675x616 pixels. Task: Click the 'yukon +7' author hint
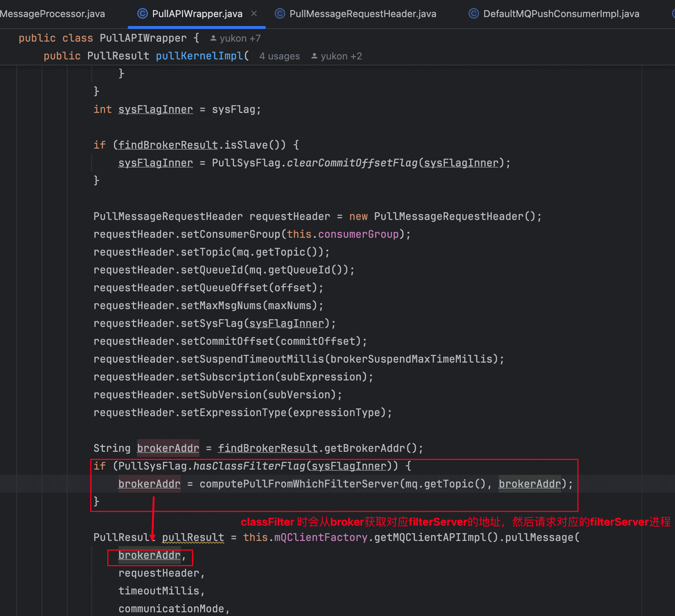240,38
